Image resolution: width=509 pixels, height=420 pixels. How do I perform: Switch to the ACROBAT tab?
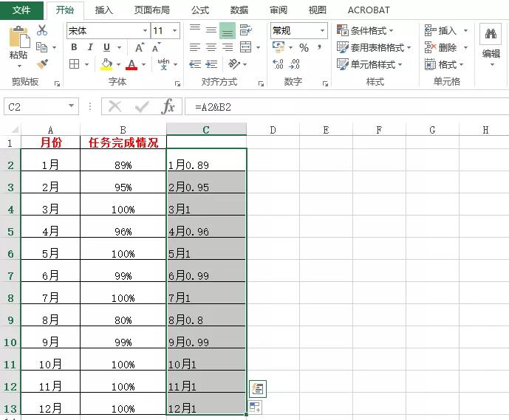tap(369, 10)
